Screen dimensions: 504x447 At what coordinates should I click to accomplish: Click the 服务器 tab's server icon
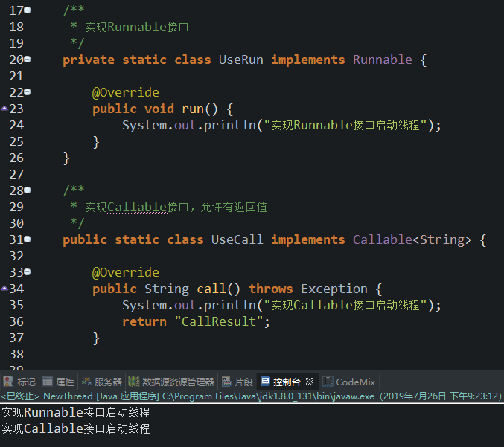[86, 382]
